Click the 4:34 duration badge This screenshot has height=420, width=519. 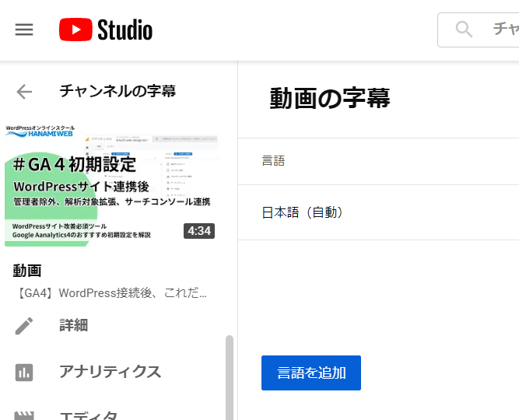[x=198, y=231]
